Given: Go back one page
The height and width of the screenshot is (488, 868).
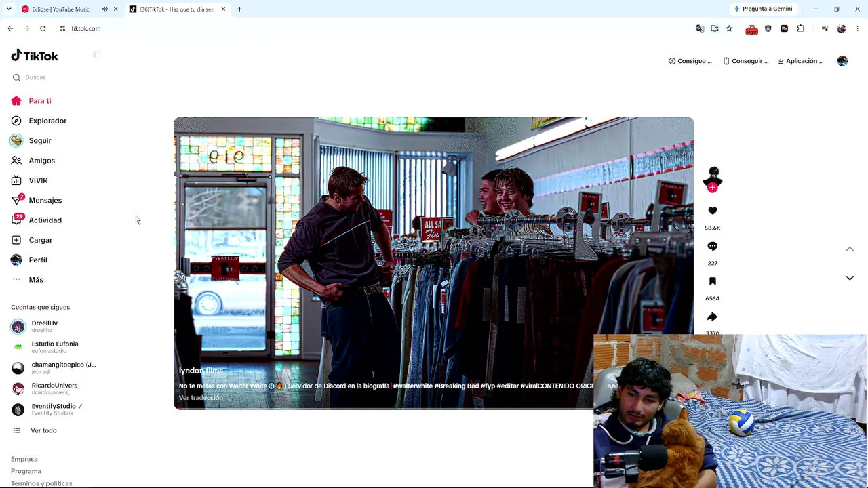Looking at the screenshot, I should (10, 28).
